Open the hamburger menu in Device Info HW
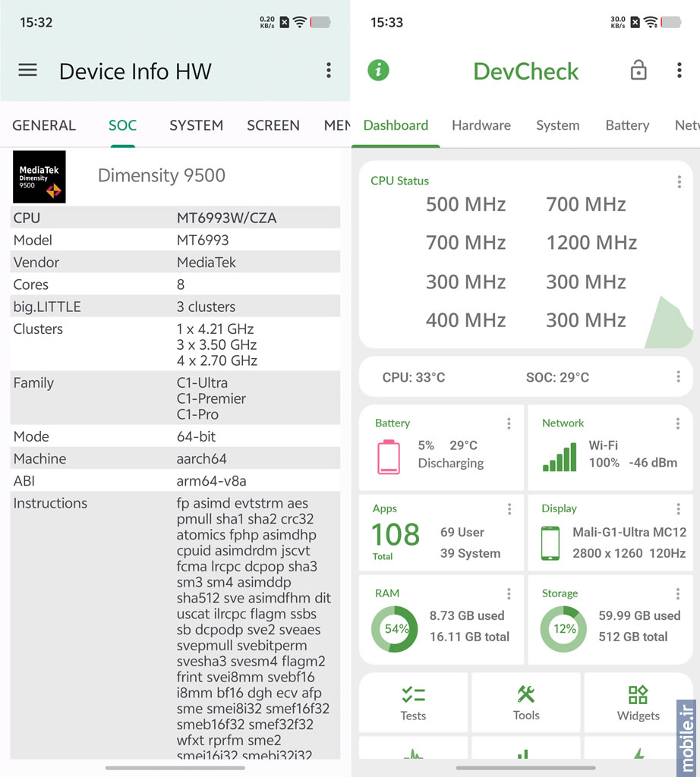 pyautogui.click(x=28, y=71)
